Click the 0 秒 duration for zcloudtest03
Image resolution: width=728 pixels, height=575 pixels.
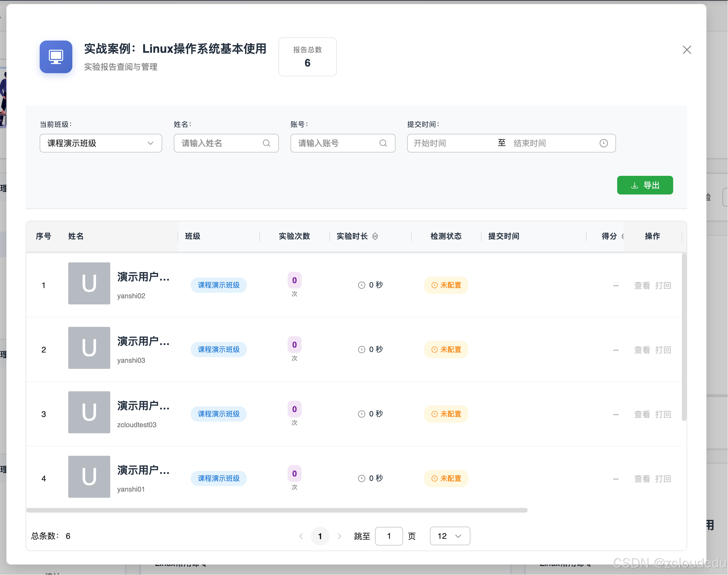(370, 414)
